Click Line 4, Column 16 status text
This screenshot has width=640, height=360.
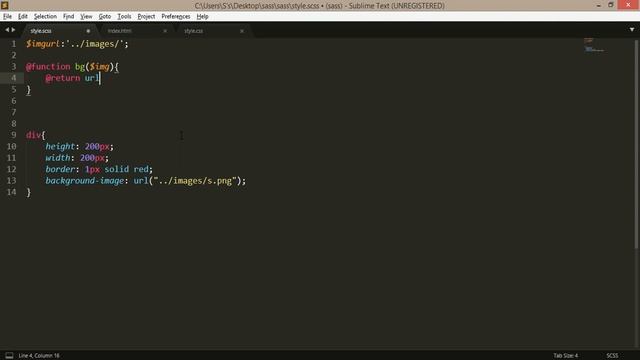(x=39, y=356)
